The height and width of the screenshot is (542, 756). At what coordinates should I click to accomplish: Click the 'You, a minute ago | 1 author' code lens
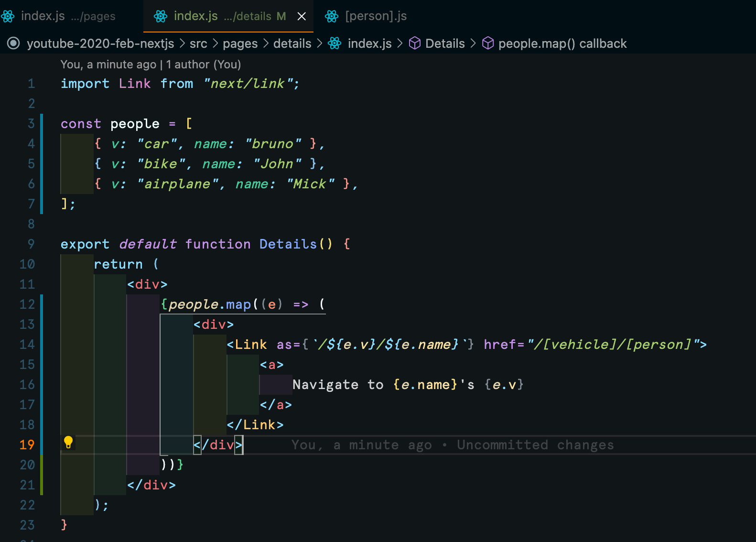151,65
